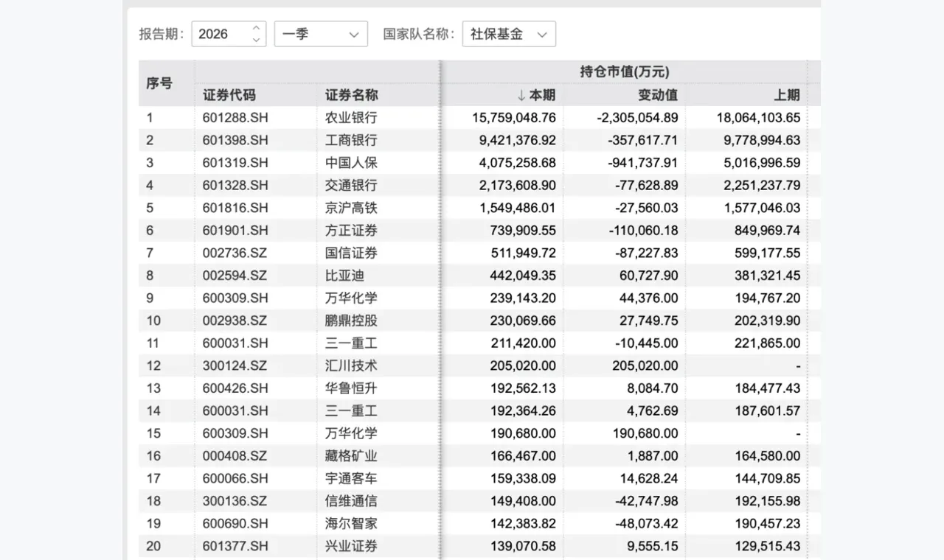Open the 社保基金 national team dropdown
The height and width of the screenshot is (560, 944).
tap(509, 34)
